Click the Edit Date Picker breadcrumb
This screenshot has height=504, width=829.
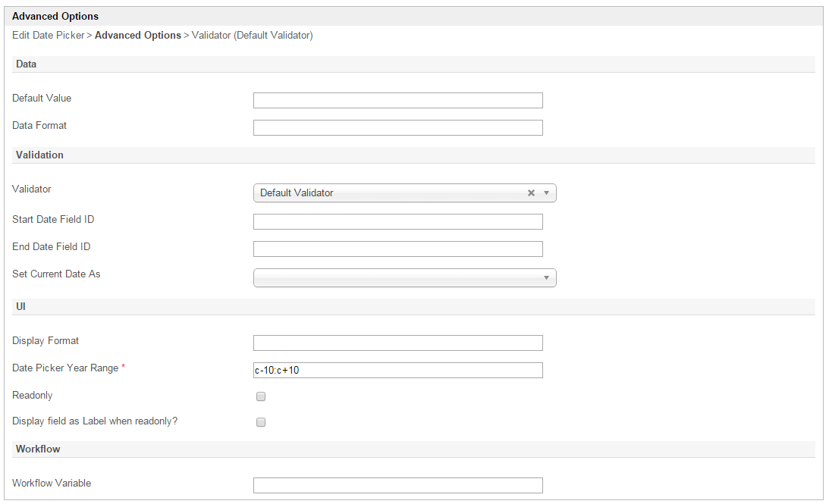click(x=48, y=36)
